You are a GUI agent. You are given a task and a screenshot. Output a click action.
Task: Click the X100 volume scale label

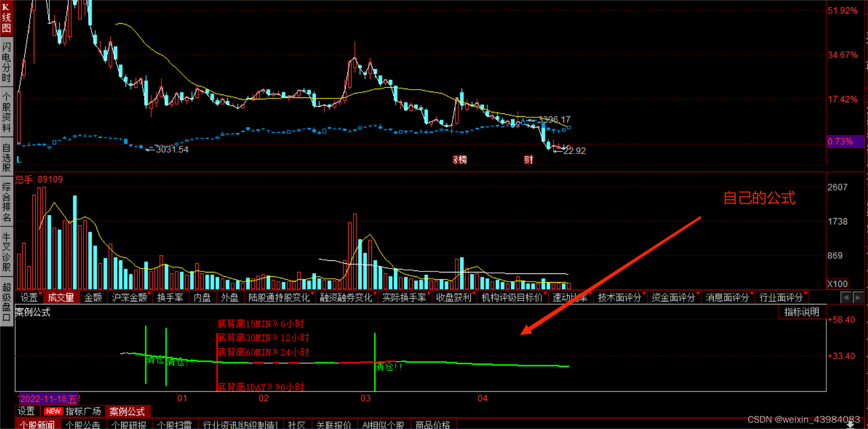point(837,284)
